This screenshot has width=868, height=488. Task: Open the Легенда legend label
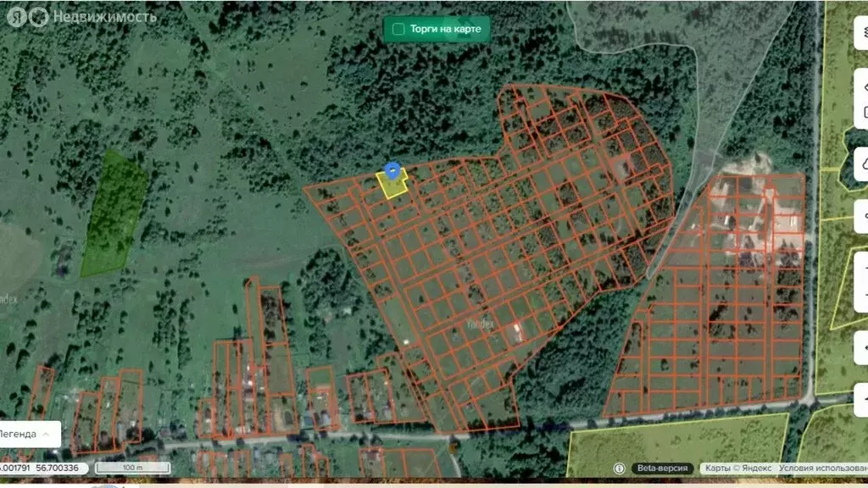(17, 434)
